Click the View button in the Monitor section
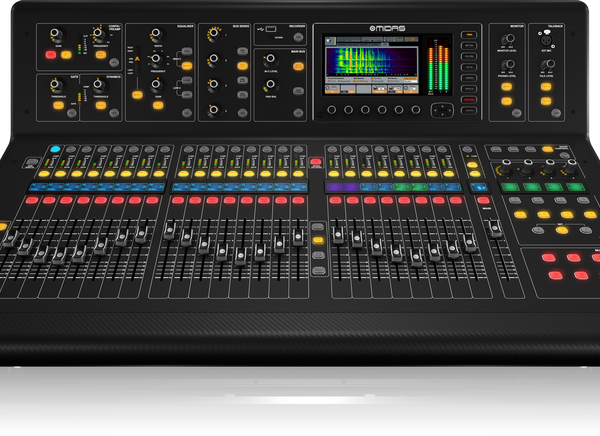 point(517,113)
